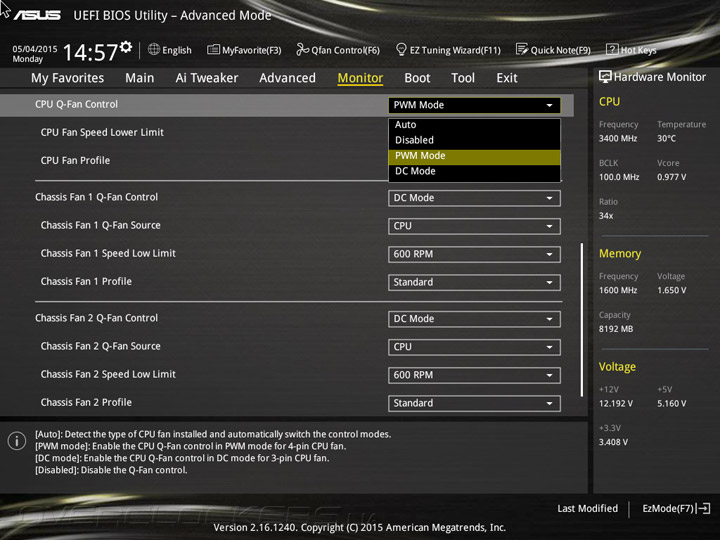Click the Hot Keys question mark icon
720x540 pixels.
tap(612, 49)
